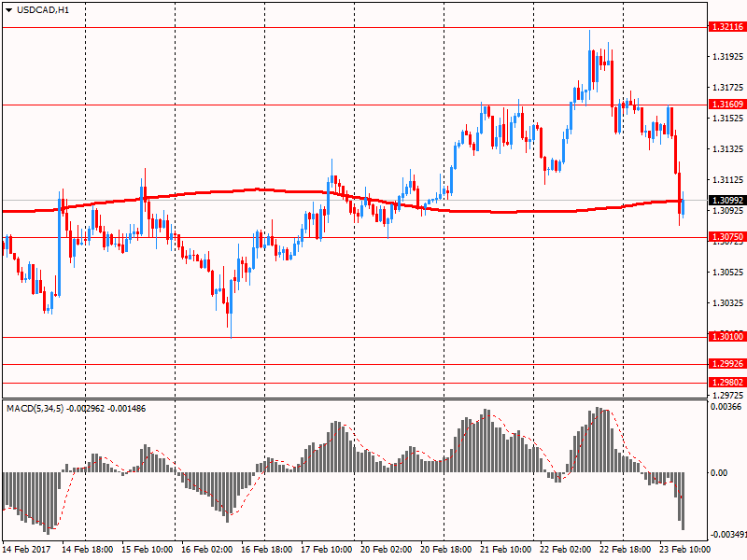Click the 20 Feb 18:00 time label
Viewport: 747px width, 560px height.
click(x=446, y=550)
